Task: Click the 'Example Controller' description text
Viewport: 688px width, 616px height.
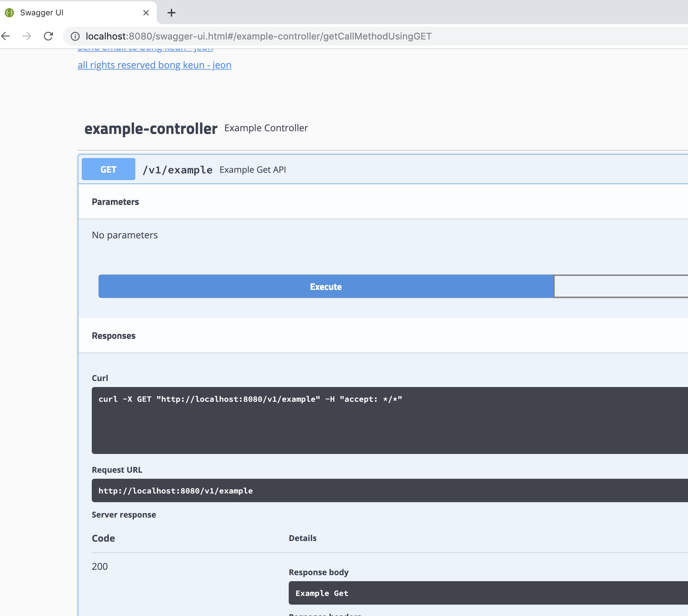Action: pyautogui.click(x=266, y=128)
